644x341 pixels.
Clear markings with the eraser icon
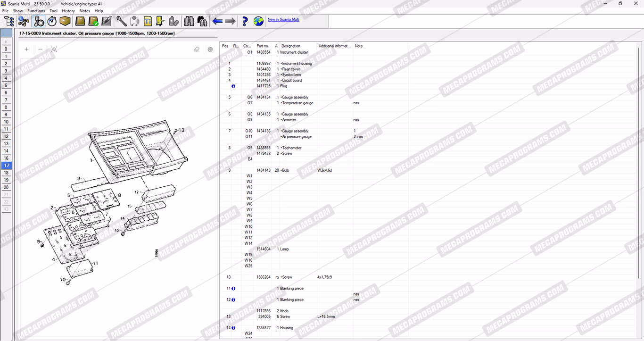coord(197,50)
